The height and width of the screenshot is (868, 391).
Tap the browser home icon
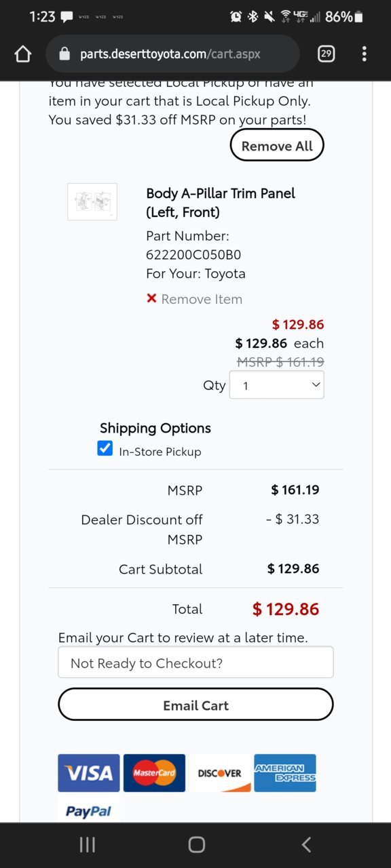click(x=23, y=54)
